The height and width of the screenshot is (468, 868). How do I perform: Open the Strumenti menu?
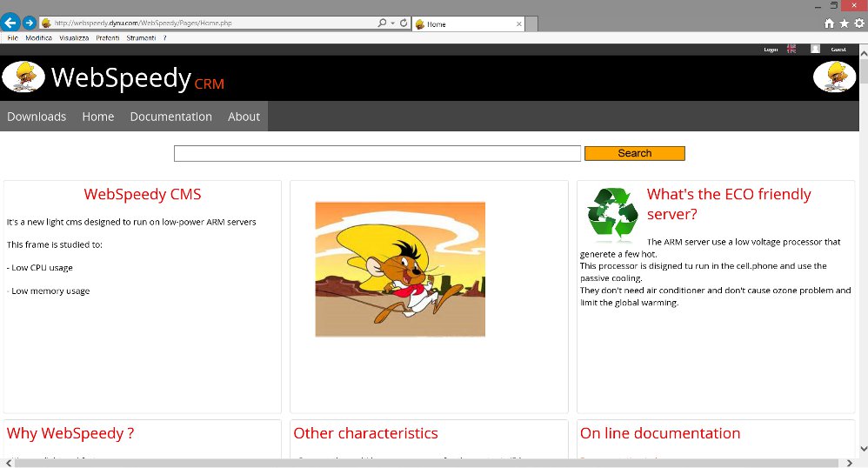coord(141,38)
